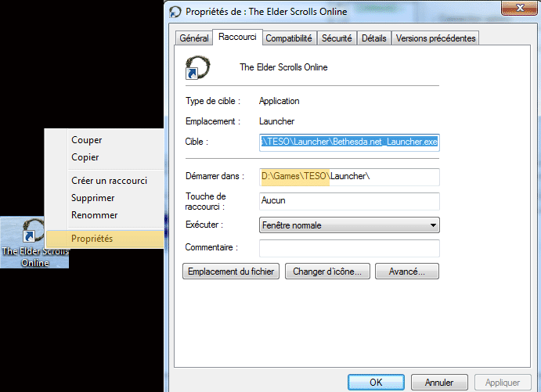Click the empty Commentaire field
Viewport: 541px width, 392px height.
tap(349, 248)
